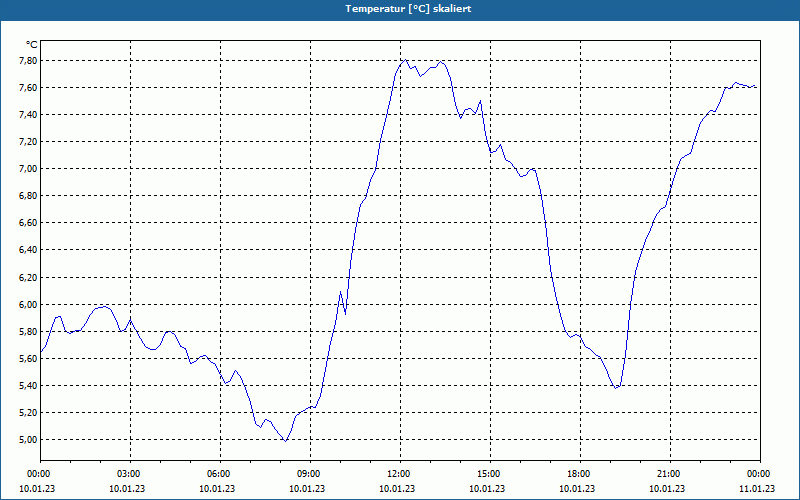Select the '06:00' time label
This screenshot has height=500, width=800.
click(x=220, y=473)
